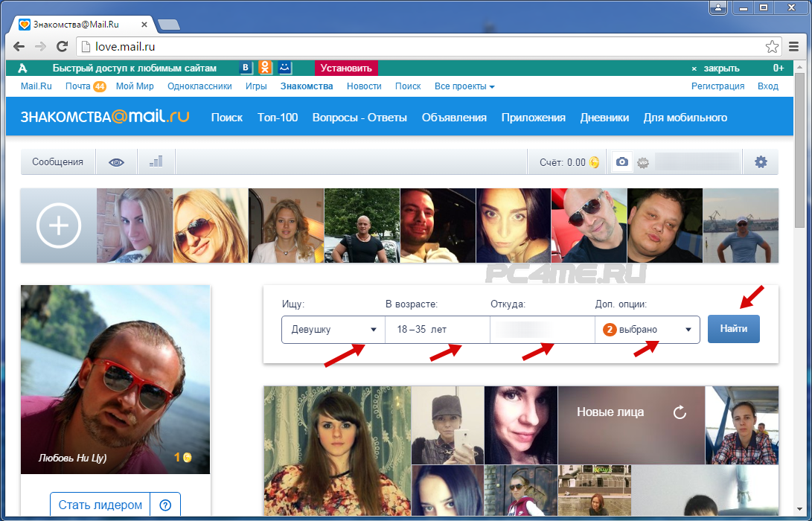This screenshot has width=812, height=521.
Task: Click the 18–35 лет age field
Action: click(x=438, y=330)
